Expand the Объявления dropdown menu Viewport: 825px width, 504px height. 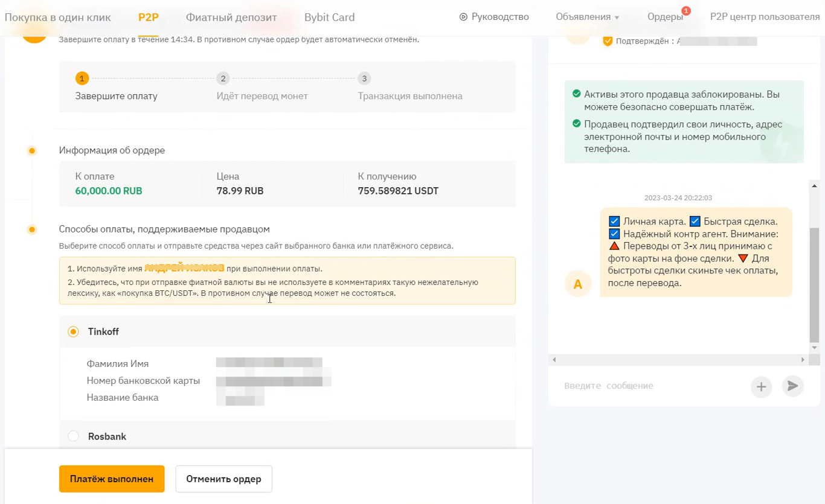point(587,17)
